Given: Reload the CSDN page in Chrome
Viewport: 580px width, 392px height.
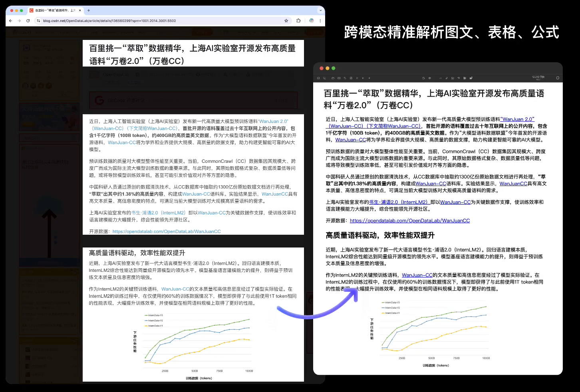Looking at the screenshot, I should click(28, 21).
